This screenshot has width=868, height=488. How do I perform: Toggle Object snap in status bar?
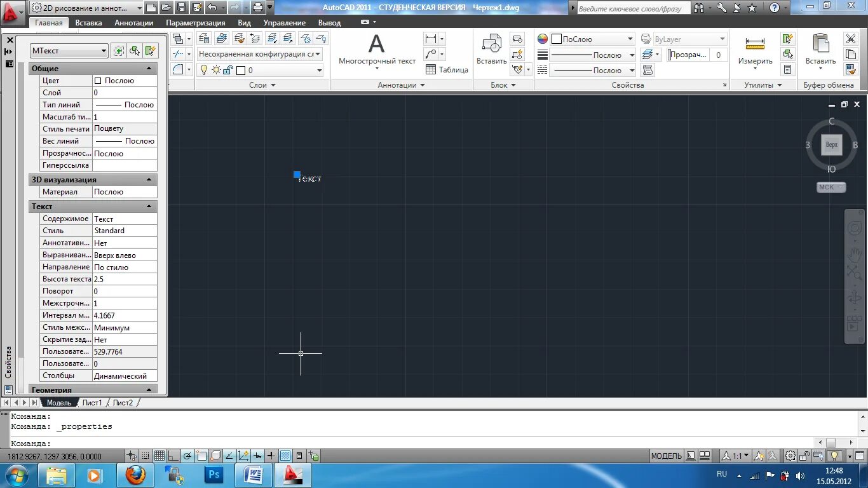(x=201, y=456)
